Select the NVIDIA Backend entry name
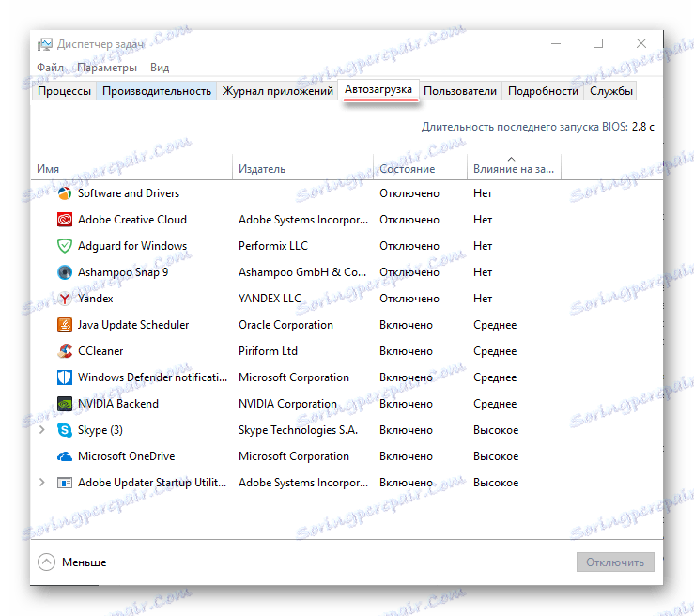 coord(118,404)
